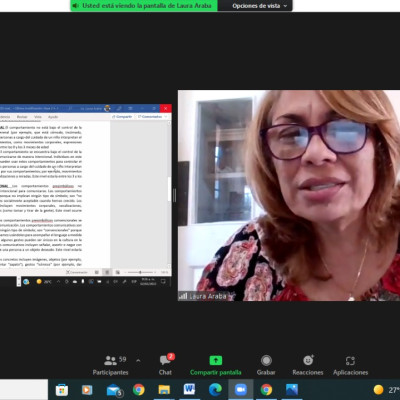Image resolution: width=400 pixels, height=400 pixels.
Task: Open the Zoom app taskbar icon
Action: 241,389
